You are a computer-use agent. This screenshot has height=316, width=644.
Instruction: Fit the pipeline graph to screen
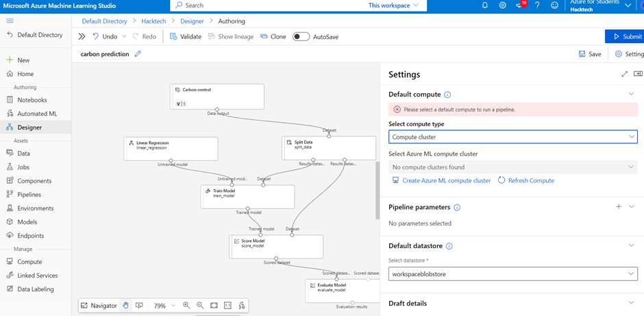pos(214,305)
